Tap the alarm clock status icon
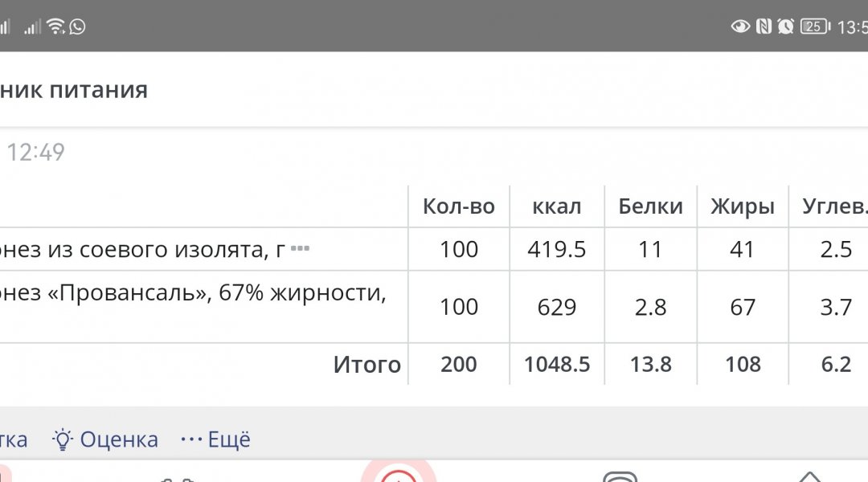868x482 pixels. click(786, 27)
